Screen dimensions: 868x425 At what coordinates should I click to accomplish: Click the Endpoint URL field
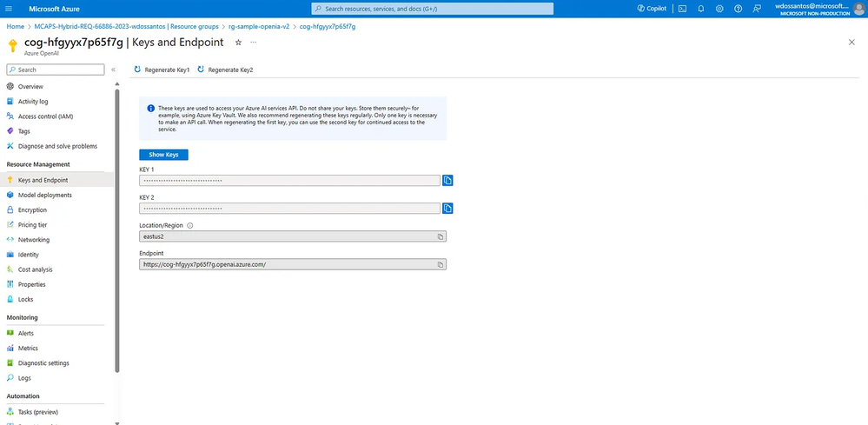pyautogui.click(x=293, y=264)
